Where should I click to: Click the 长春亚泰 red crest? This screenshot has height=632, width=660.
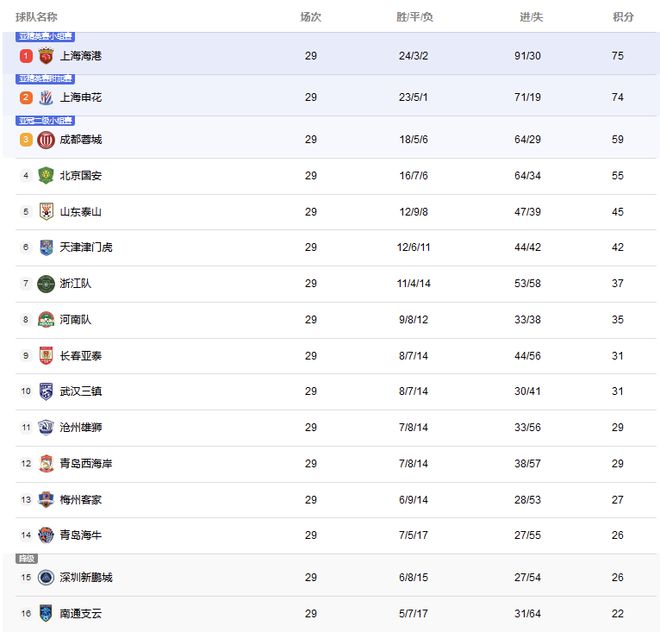(x=46, y=355)
